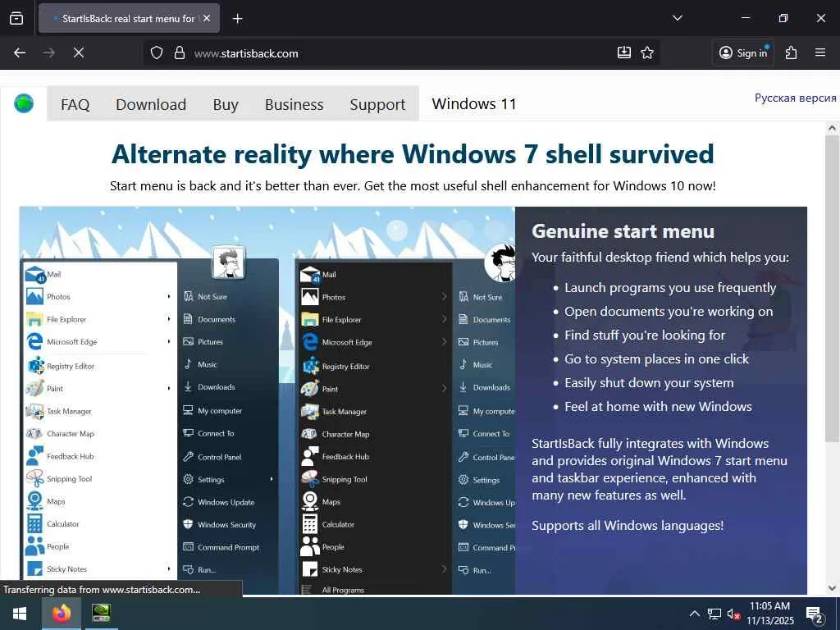
Task: Open the tracking protection shield icon
Action: (157, 52)
